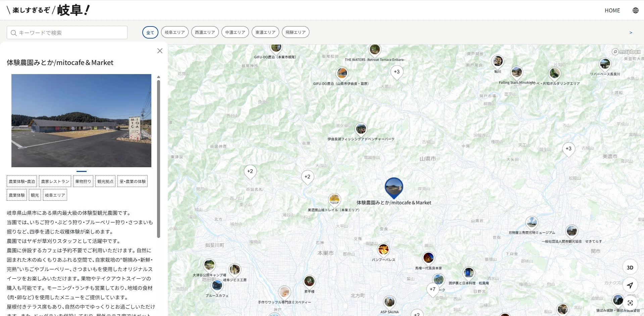Click the 農業体験・農泊 tag
This screenshot has width=644, height=316.
pos(22,181)
